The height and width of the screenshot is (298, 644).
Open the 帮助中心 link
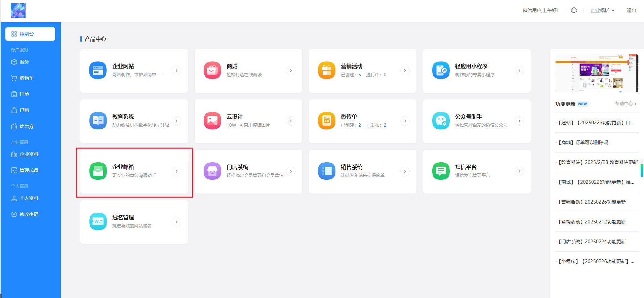click(626, 103)
